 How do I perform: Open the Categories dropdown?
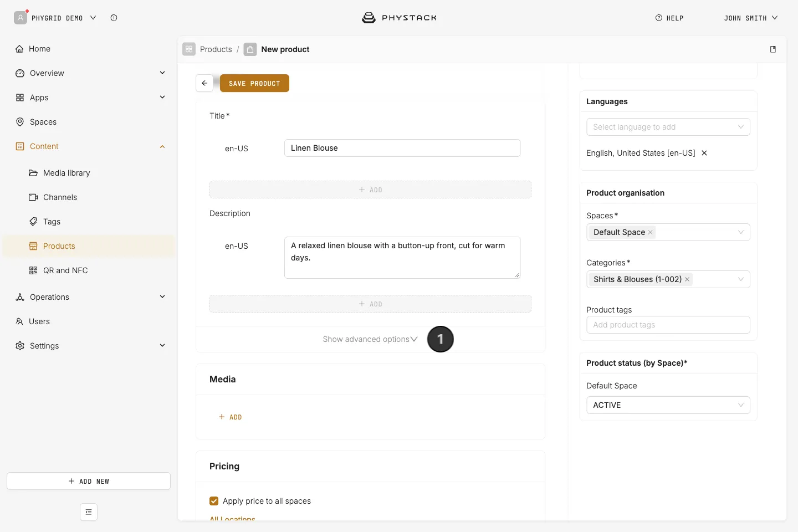pyautogui.click(x=668, y=279)
